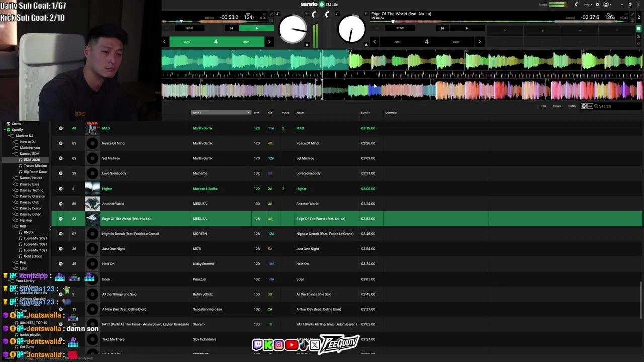Click Spotify icon on Another World row

tap(61, 204)
